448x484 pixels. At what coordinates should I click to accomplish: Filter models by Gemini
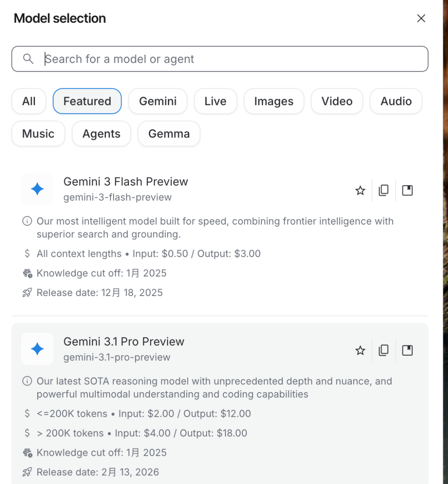158,101
